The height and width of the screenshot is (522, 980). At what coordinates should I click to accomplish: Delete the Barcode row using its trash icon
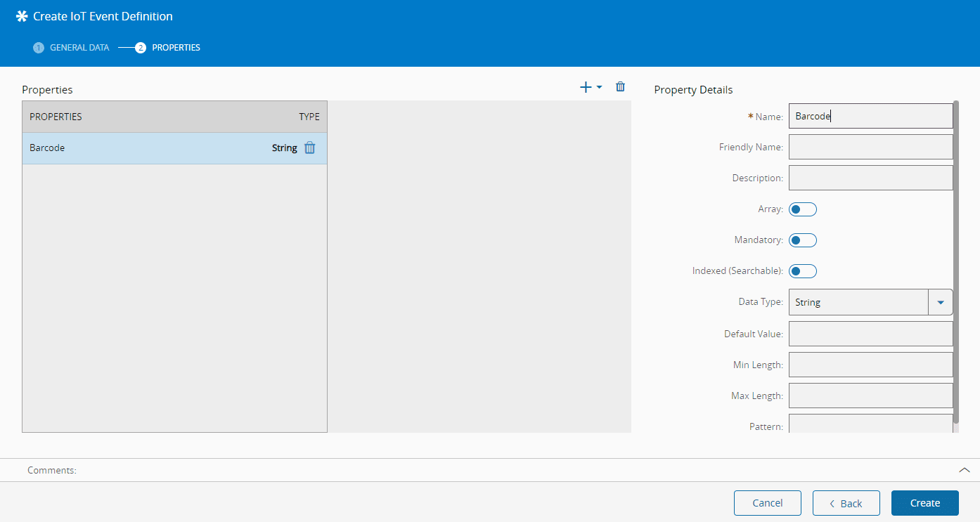[x=309, y=148]
